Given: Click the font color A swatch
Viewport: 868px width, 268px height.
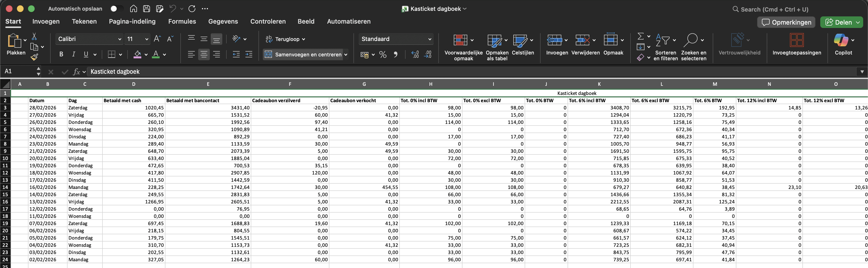Looking at the screenshot, I should point(156,54).
